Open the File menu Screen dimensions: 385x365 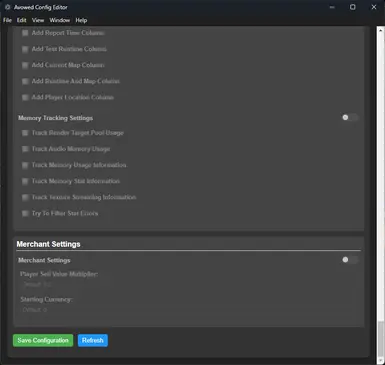coord(7,20)
